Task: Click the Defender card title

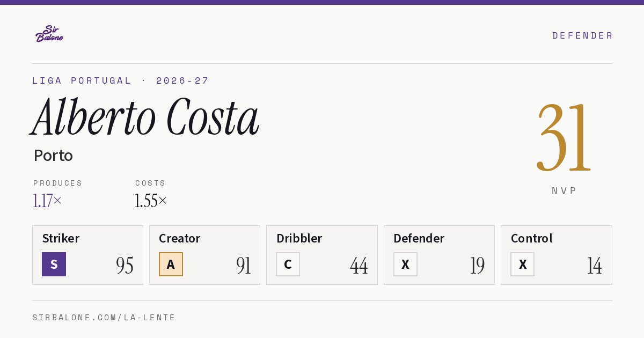Action: click(x=419, y=238)
